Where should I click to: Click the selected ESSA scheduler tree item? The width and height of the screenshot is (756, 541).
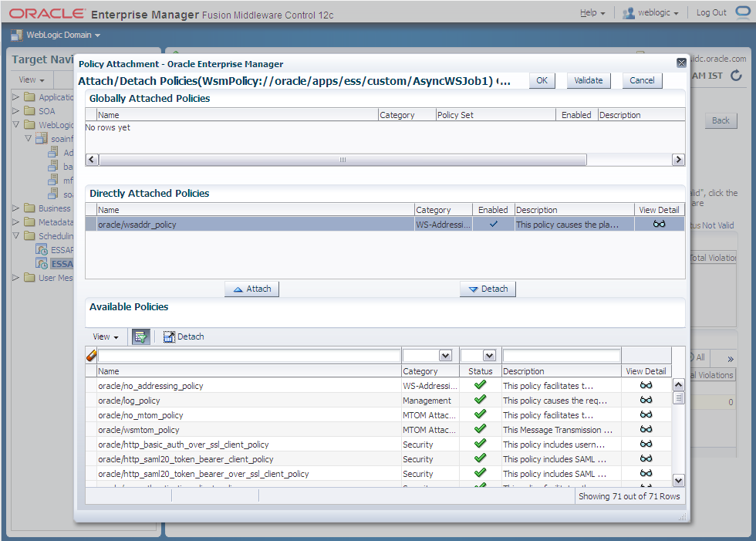tap(62, 264)
